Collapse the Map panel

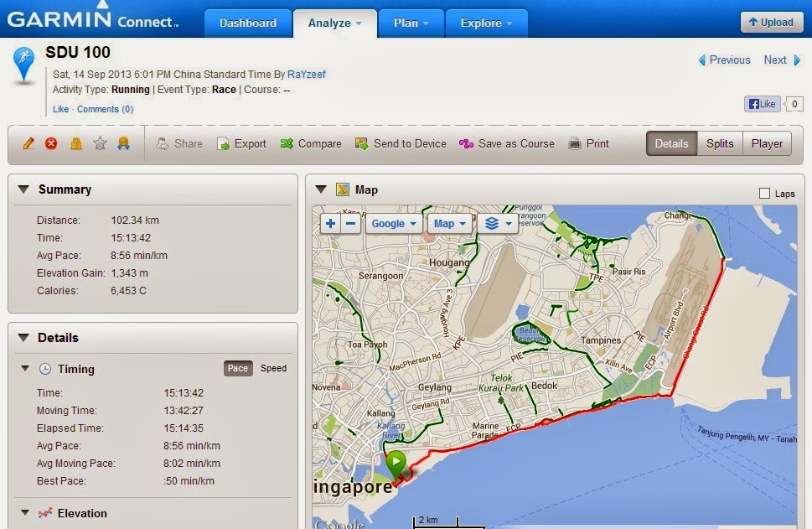point(321,189)
